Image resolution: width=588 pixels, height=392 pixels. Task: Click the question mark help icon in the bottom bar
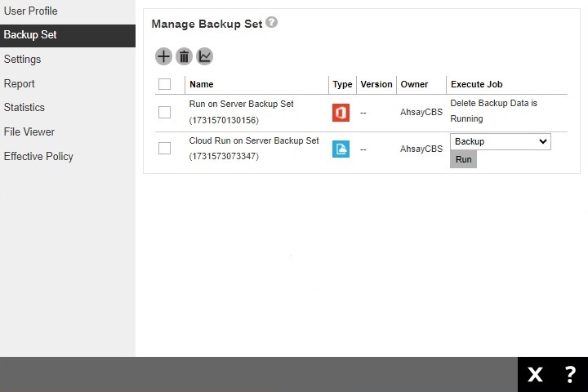click(570, 374)
